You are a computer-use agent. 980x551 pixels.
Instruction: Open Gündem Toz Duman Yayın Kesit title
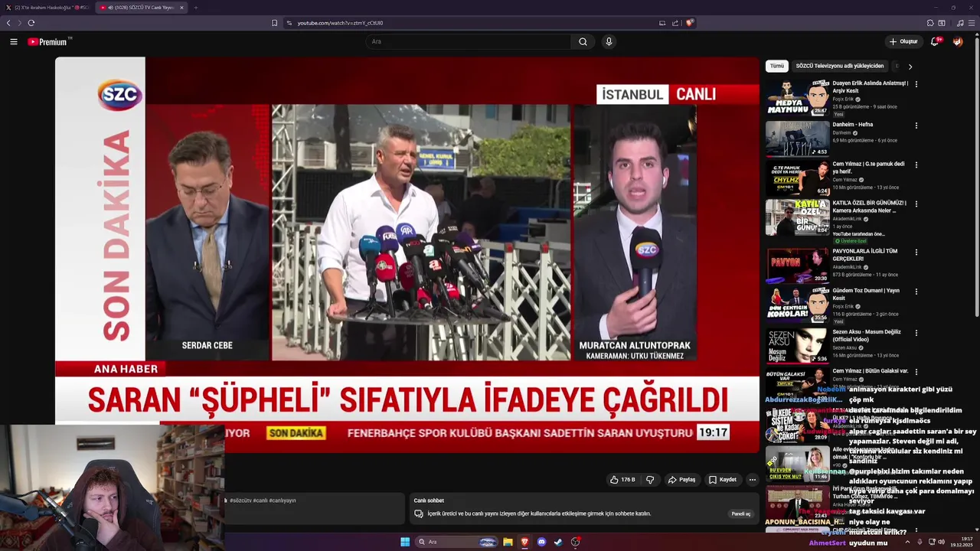(x=866, y=295)
